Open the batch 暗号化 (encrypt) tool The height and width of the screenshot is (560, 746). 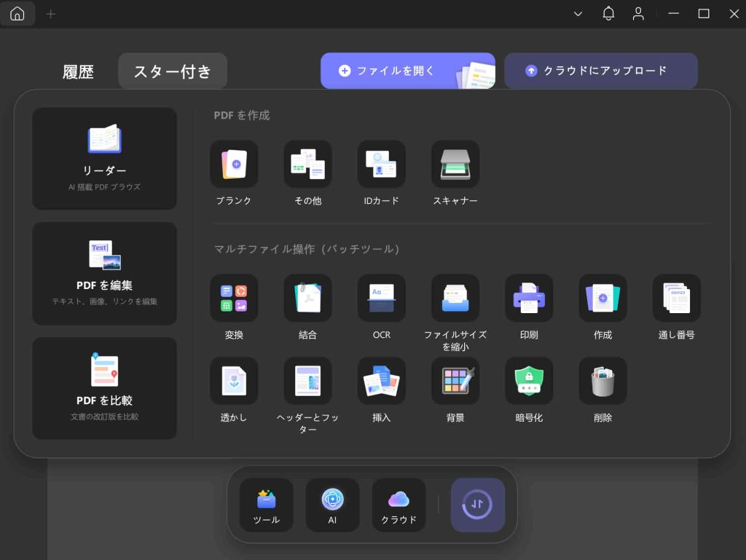[529, 381]
